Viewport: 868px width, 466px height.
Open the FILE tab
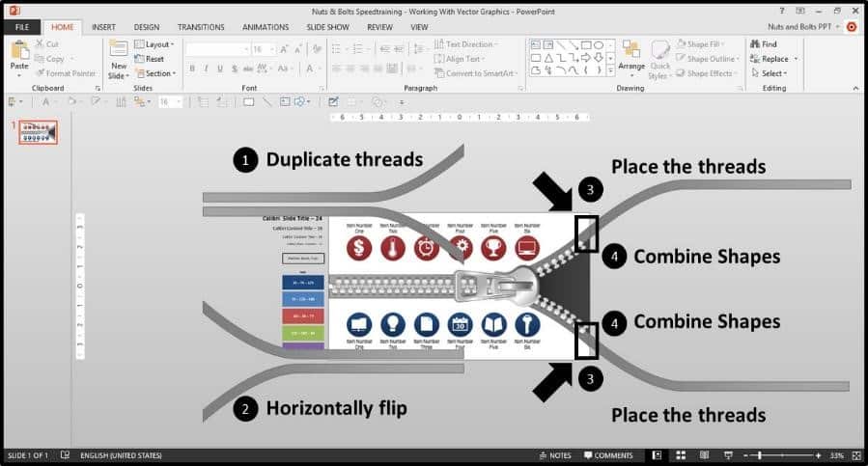pyautogui.click(x=22, y=27)
